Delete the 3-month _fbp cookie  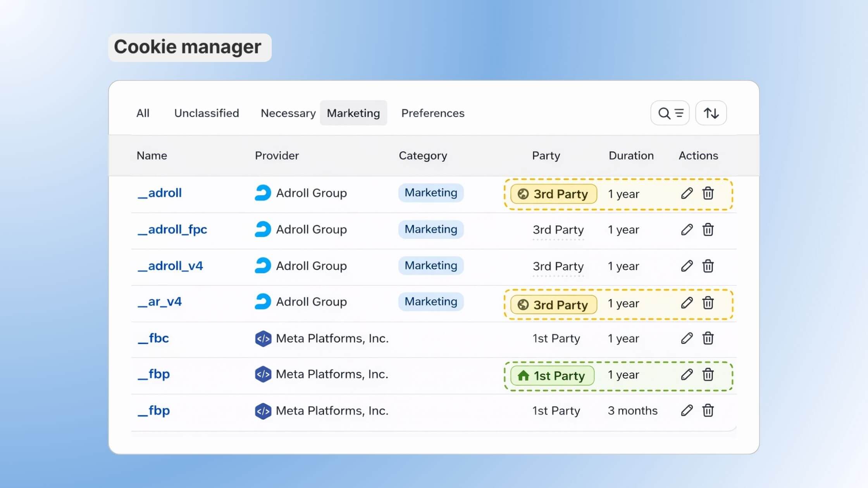pyautogui.click(x=708, y=411)
